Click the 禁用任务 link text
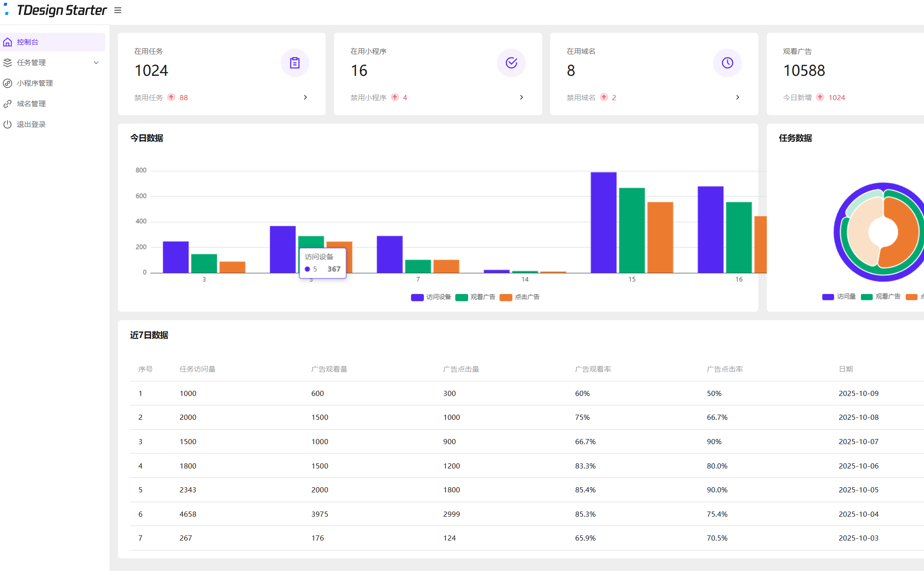Screen dimensions: 924x571 click(148, 97)
